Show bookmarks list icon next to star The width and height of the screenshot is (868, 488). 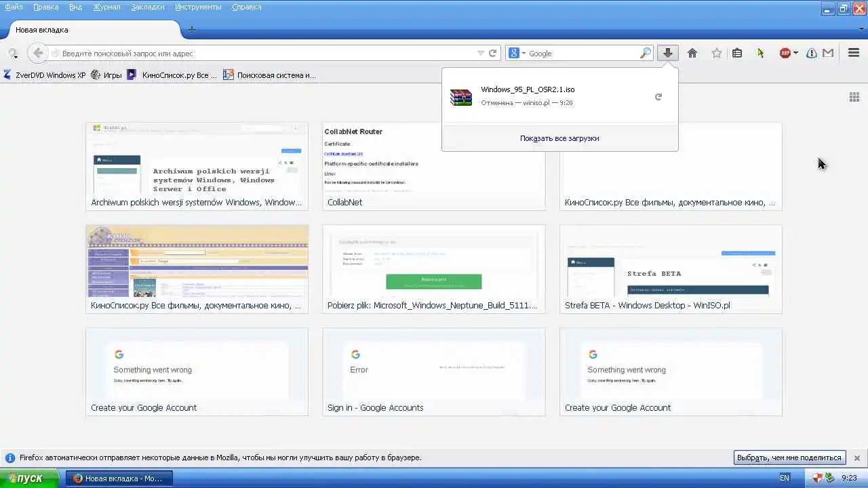(x=737, y=53)
